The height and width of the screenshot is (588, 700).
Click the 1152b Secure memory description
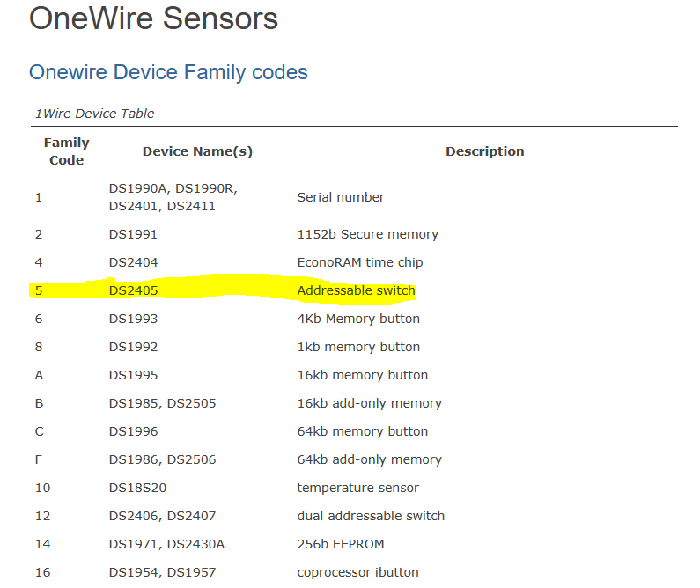click(x=367, y=234)
